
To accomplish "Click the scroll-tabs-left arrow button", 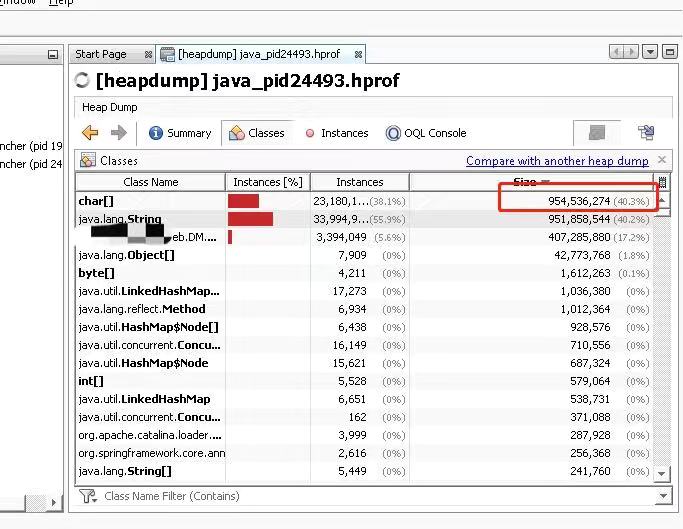I will coord(616,52).
